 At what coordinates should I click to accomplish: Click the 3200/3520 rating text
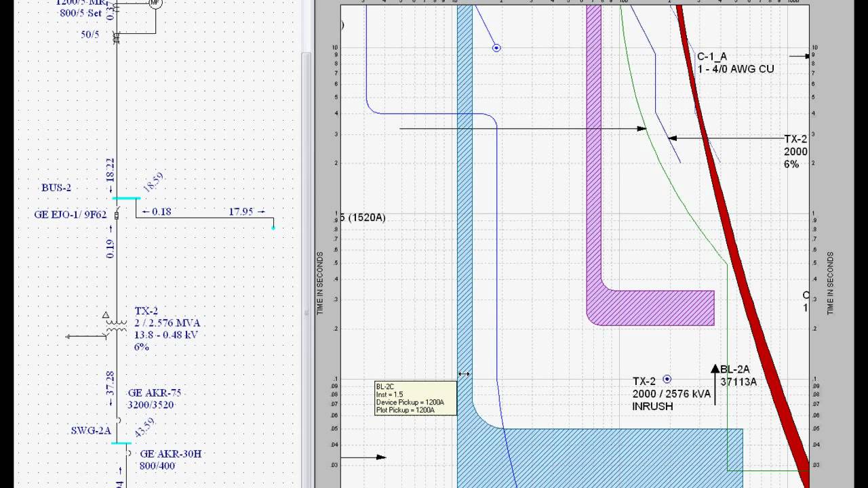152,405
